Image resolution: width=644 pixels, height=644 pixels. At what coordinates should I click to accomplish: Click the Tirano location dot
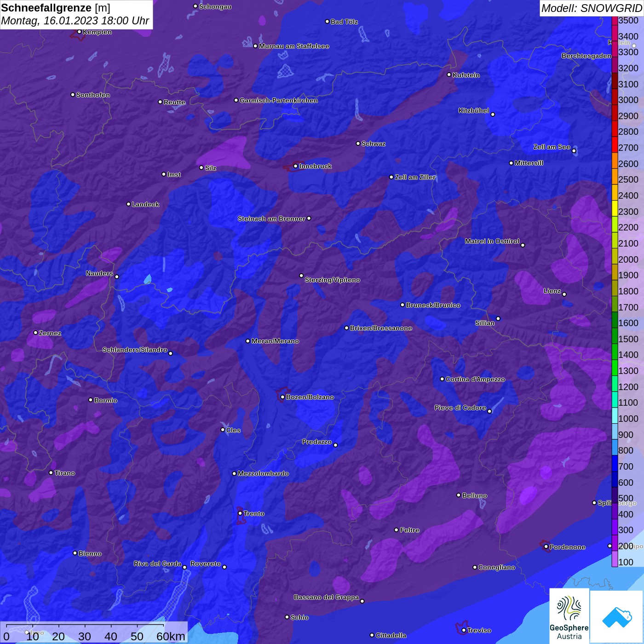(51, 472)
